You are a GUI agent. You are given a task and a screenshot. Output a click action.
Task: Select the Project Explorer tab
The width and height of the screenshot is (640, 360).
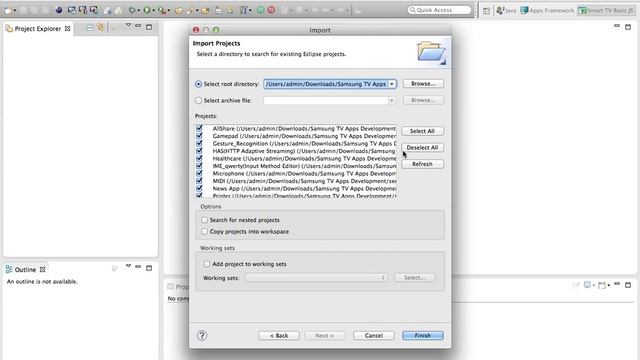(x=38, y=29)
